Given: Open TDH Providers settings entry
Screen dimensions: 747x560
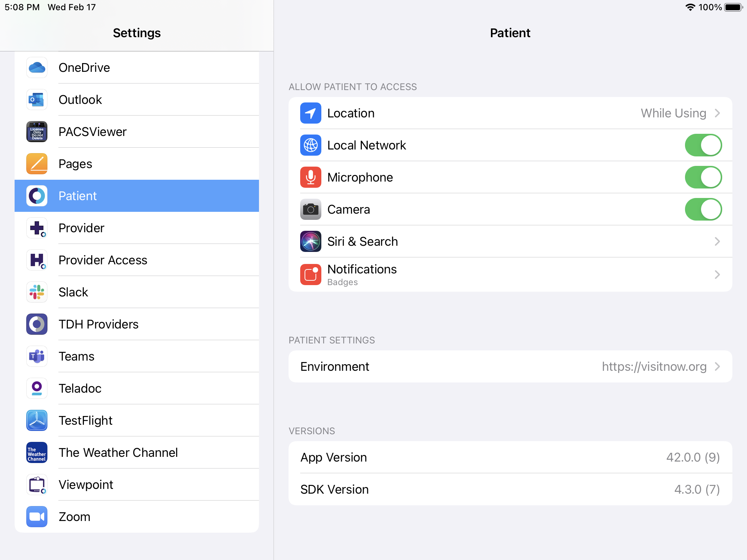Looking at the screenshot, I should (98, 324).
